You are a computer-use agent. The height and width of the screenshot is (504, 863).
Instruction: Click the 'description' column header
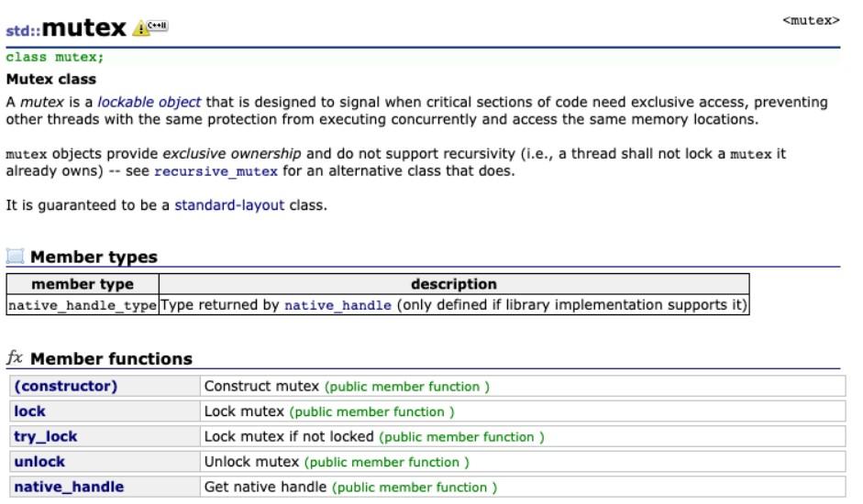click(454, 284)
